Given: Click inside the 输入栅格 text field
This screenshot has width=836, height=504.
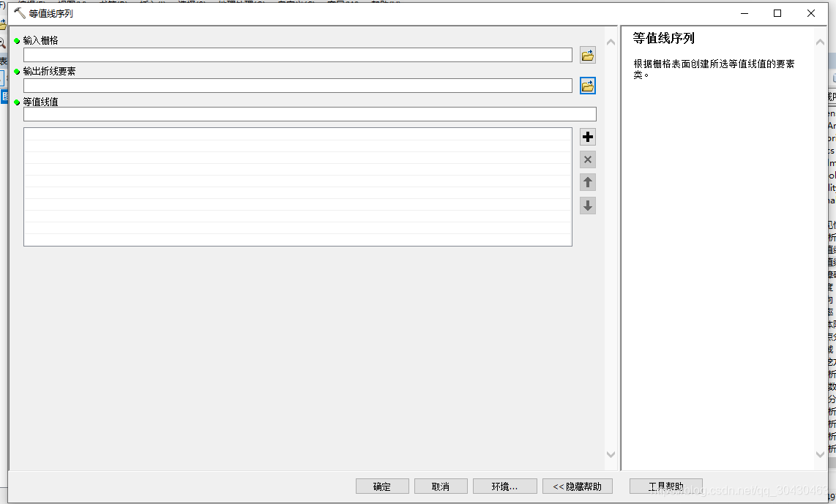Looking at the screenshot, I should tap(296, 55).
